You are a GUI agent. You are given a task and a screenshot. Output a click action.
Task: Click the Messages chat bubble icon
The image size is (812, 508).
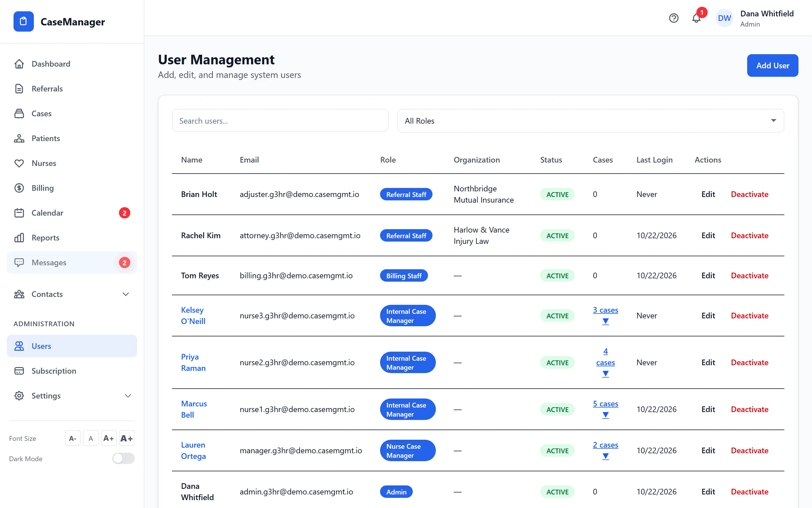pos(19,262)
